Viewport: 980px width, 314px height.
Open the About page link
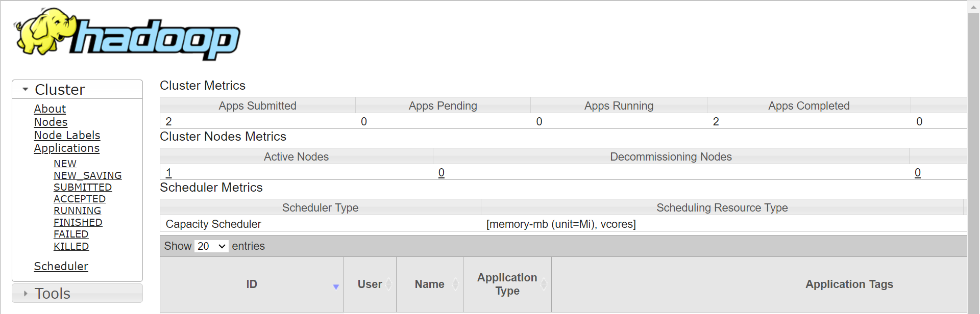click(50, 109)
